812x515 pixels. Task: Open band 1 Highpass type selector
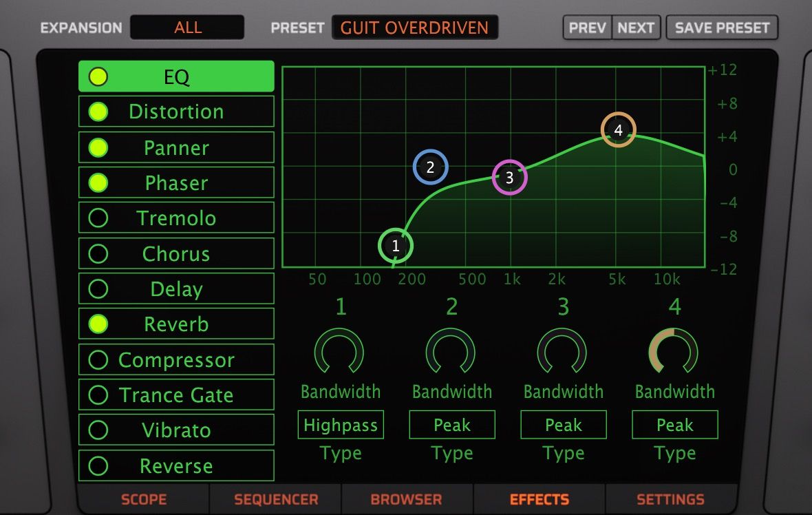[x=341, y=425]
